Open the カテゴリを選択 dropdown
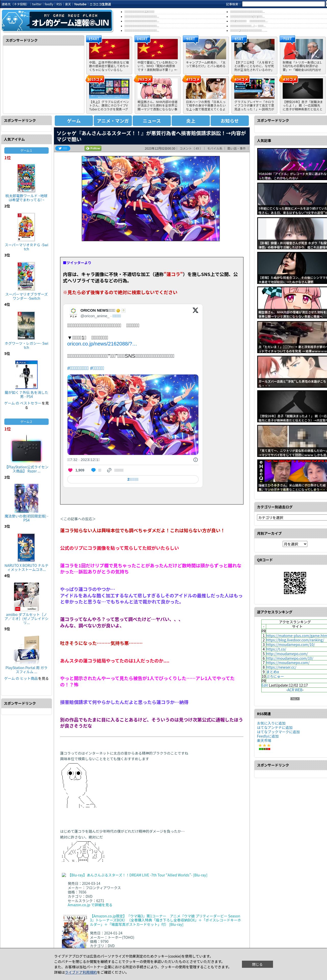Viewport: 327px width, 980px height. [292, 517]
